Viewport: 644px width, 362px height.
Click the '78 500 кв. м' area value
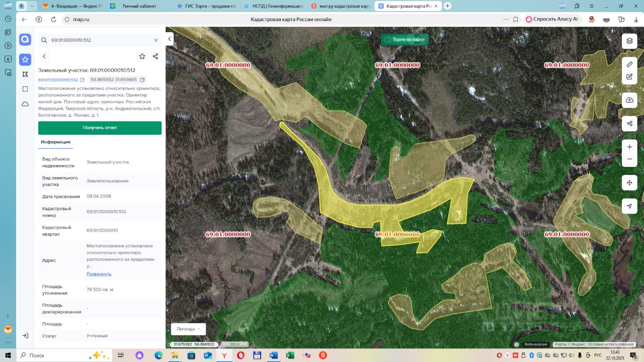[x=100, y=289]
